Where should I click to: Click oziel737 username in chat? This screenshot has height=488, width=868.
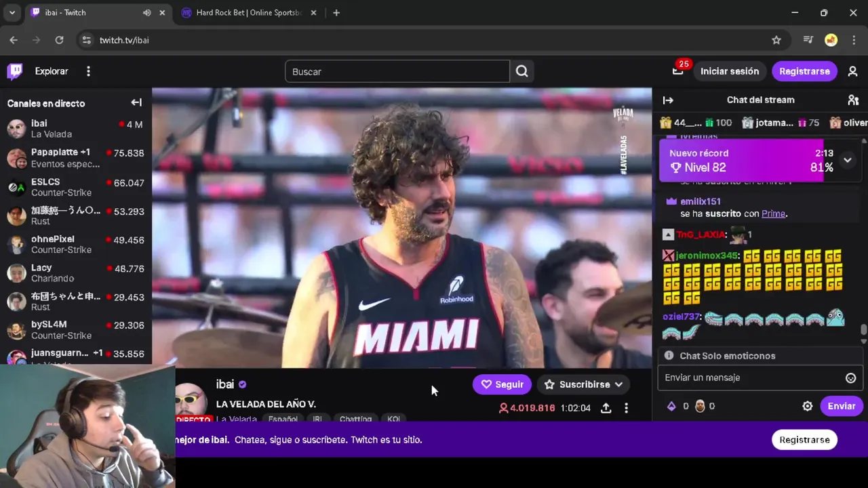(681, 317)
